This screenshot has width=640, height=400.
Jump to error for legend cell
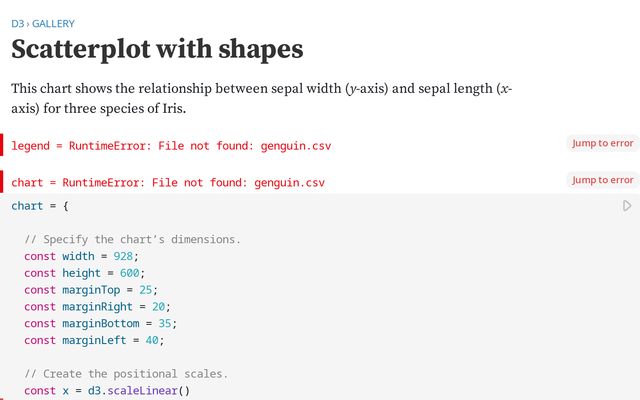coord(602,143)
